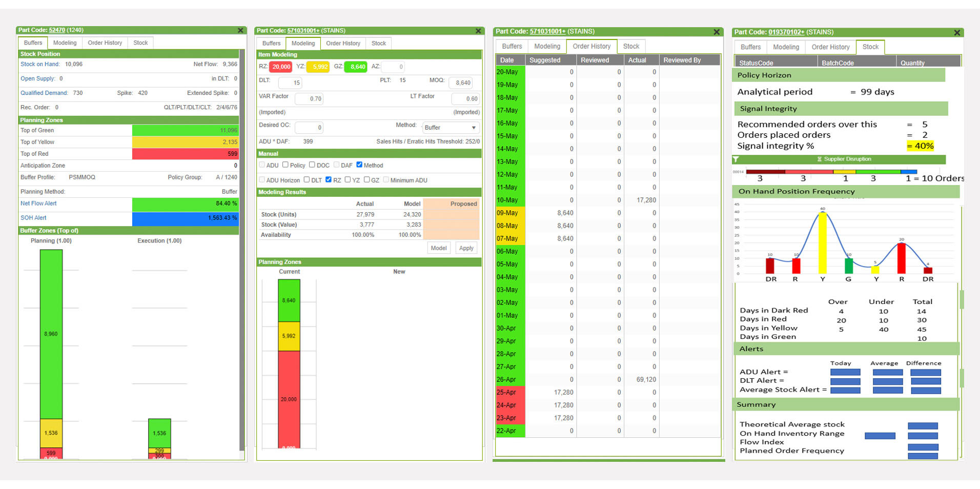
Task: Click the Open Supply link
Action: [38, 78]
